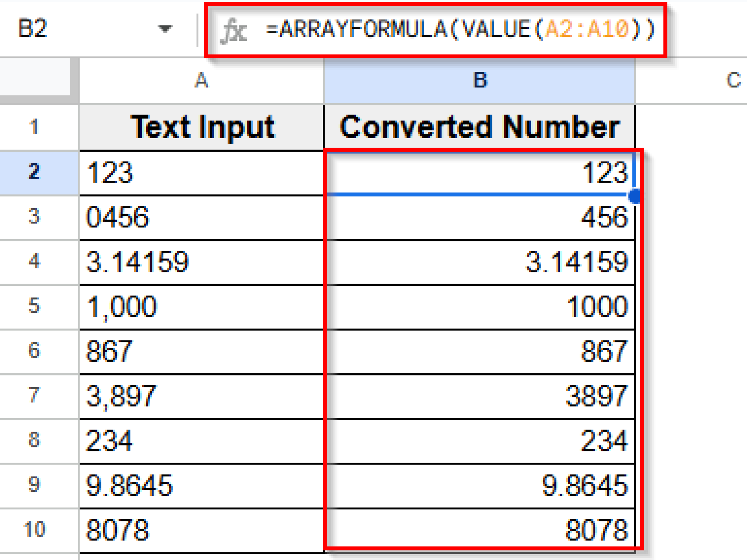Select row 5 header

click(35, 306)
